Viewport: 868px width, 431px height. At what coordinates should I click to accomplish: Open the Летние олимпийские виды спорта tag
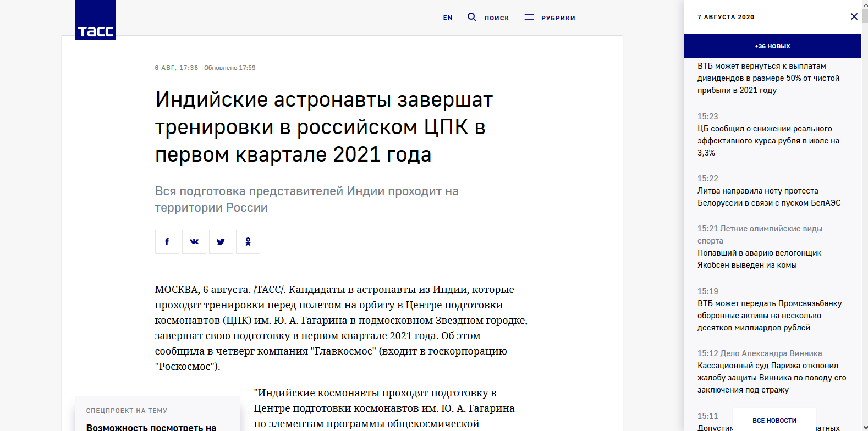pyautogui.click(x=760, y=235)
